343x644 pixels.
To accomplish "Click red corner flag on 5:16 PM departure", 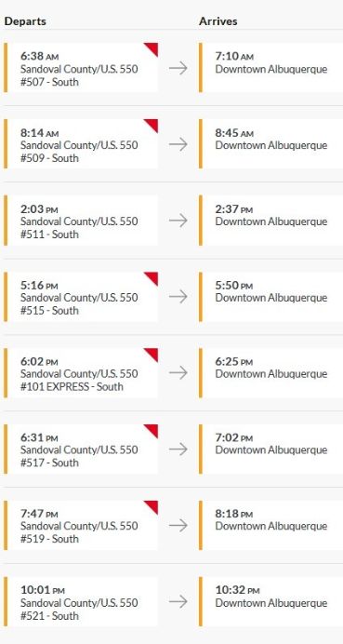I will point(152,277).
